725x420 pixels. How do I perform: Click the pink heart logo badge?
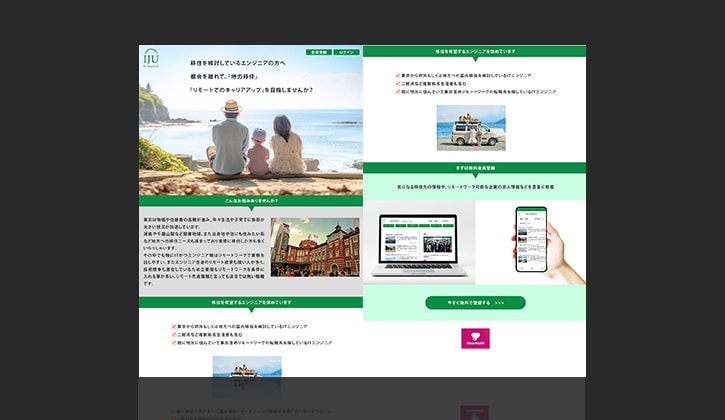pos(475,339)
